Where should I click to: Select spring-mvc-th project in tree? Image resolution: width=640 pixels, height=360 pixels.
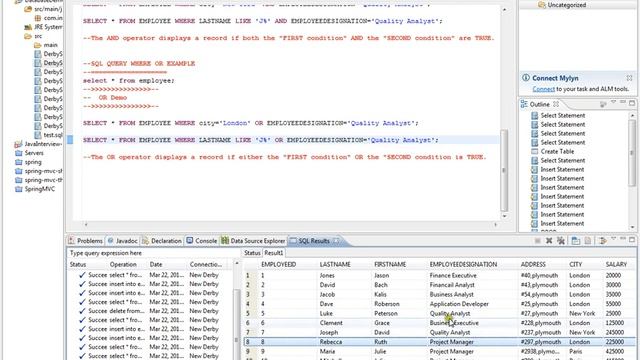tap(43, 180)
